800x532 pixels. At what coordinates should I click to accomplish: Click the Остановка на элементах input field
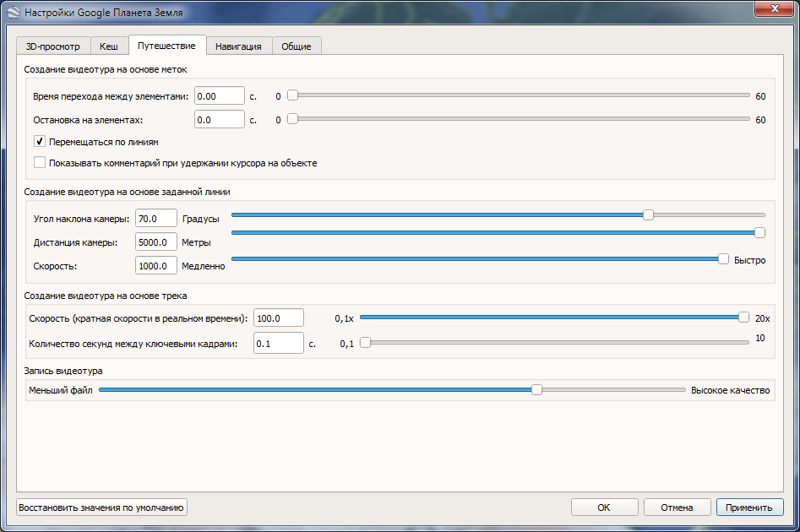click(x=220, y=120)
